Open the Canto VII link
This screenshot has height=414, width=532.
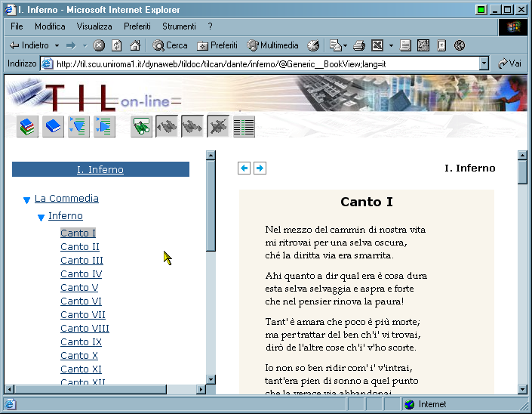(x=83, y=314)
